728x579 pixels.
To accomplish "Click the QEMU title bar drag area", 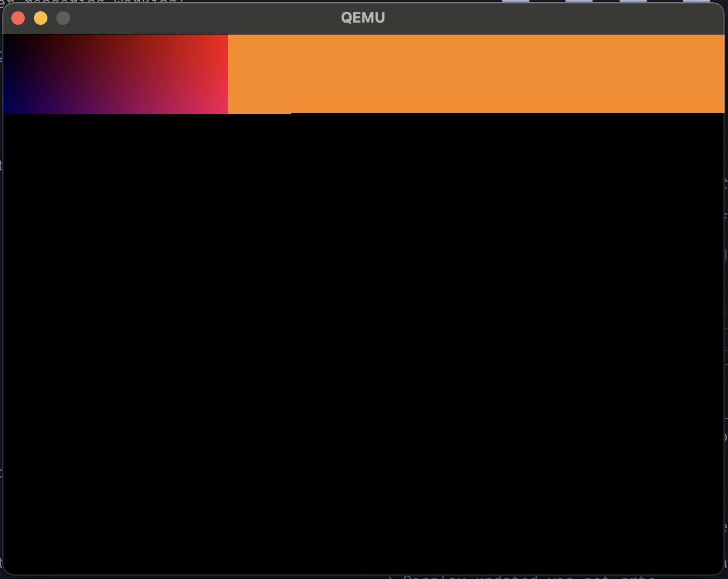I will pyautogui.click(x=226, y=17).
